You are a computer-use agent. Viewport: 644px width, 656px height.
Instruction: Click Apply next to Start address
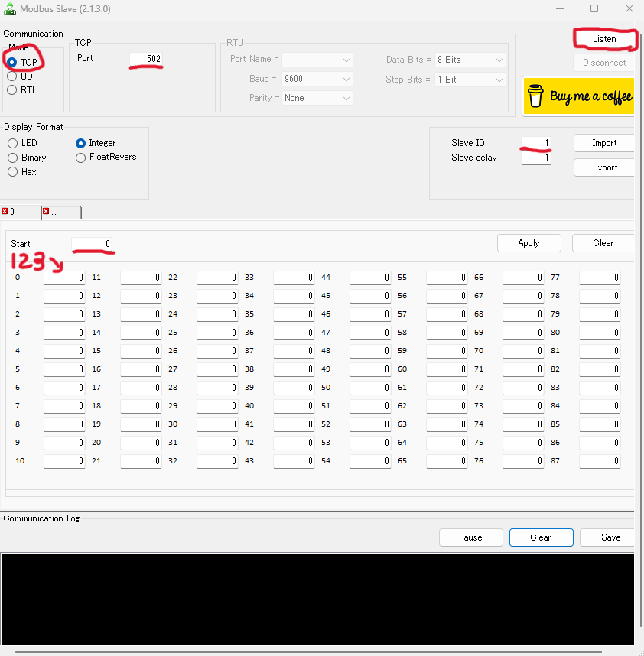tap(529, 243)
